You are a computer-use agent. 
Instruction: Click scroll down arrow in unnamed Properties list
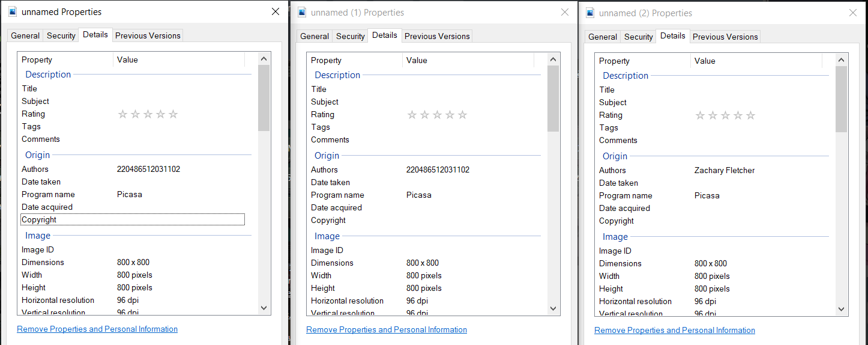pos(264,308)
